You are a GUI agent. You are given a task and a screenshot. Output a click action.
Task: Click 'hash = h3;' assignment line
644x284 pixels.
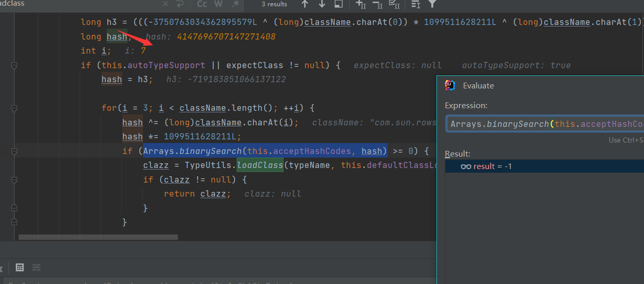pos(127,80)
